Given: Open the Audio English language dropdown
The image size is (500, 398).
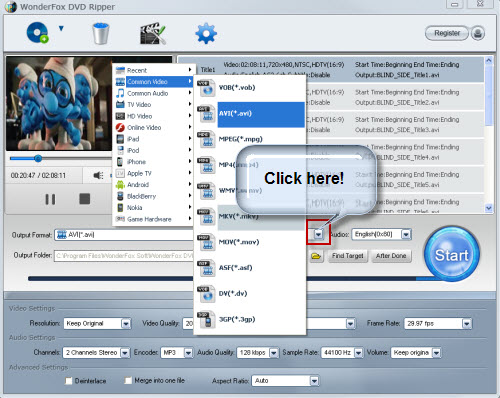Looking at the screenshot, I should click(406, 235).
